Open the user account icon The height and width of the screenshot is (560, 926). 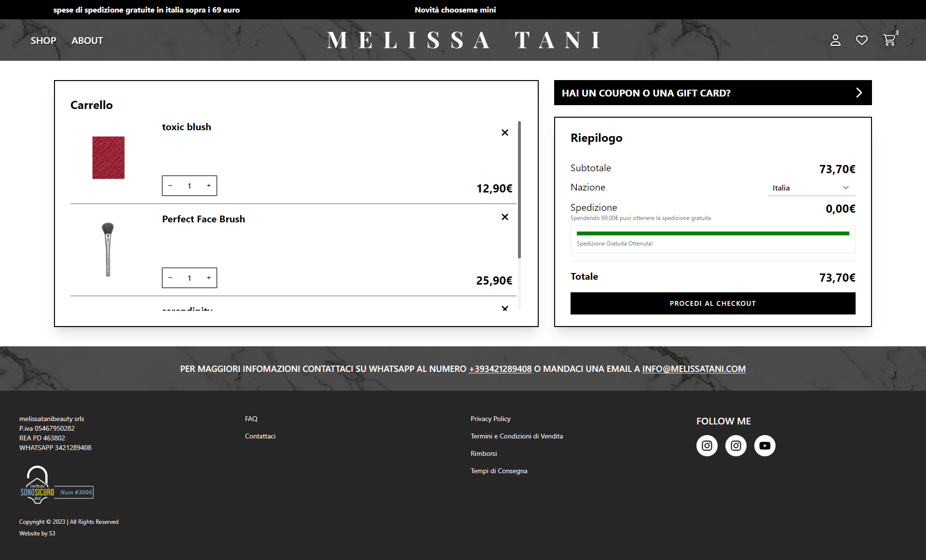tap(835, 41)
